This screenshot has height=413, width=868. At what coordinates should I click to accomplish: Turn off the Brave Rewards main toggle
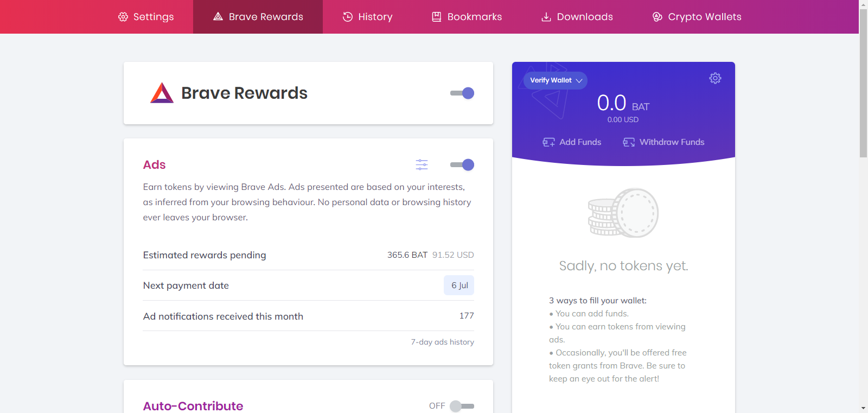[x=463, y=93]
